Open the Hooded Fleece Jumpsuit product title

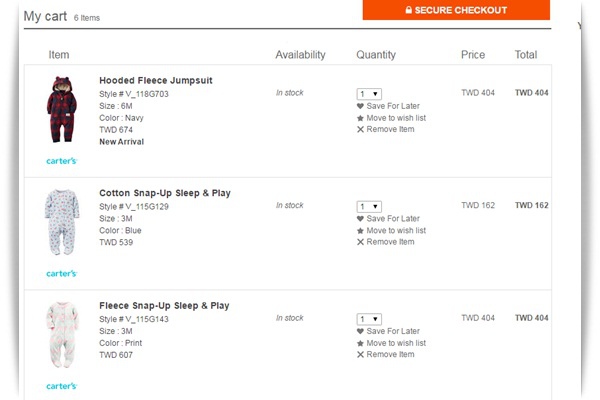[156, 80]
